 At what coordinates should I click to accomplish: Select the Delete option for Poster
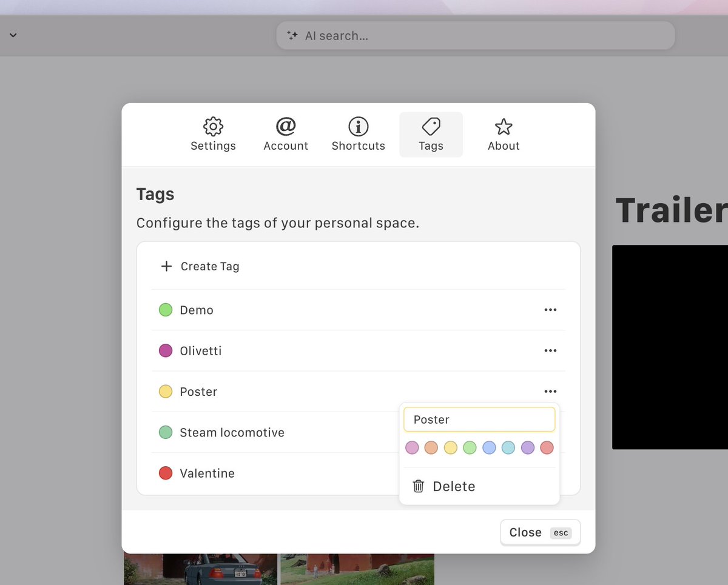tap(454, 486)
